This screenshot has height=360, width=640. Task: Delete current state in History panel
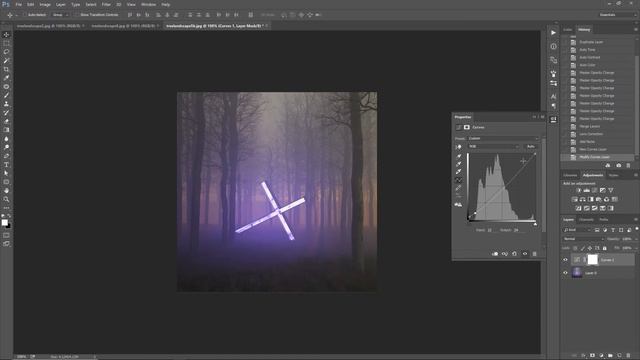click(628, 165)
